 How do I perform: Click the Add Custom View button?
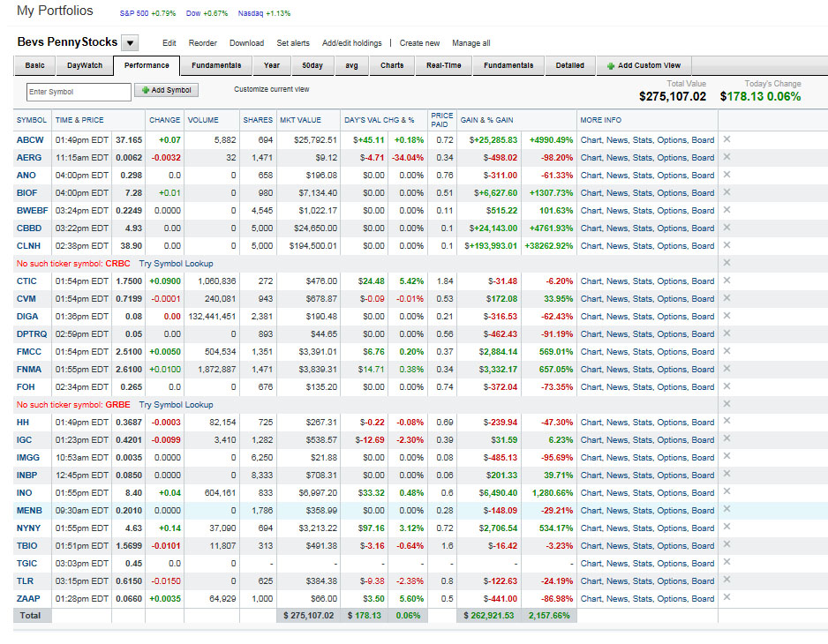[x=644, y=65]
